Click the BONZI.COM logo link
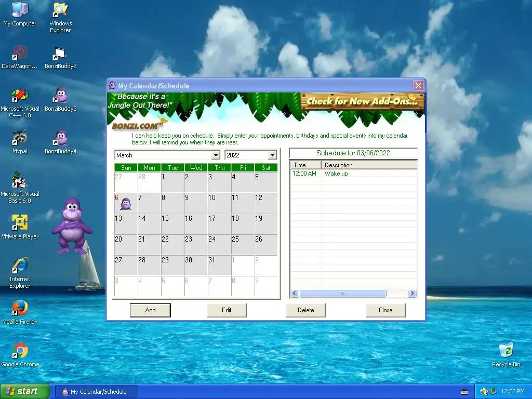The height and width of the screenshot is (399, 532). click(139, 125)
